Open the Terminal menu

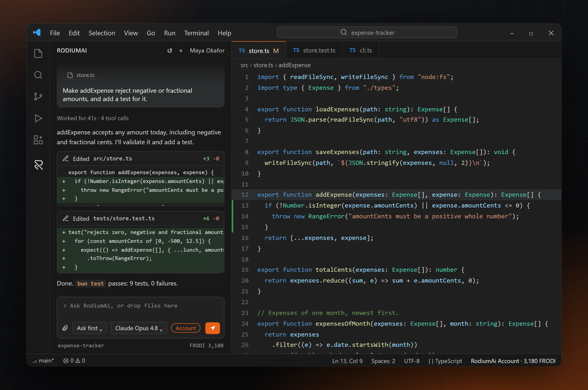coord(196,33)
